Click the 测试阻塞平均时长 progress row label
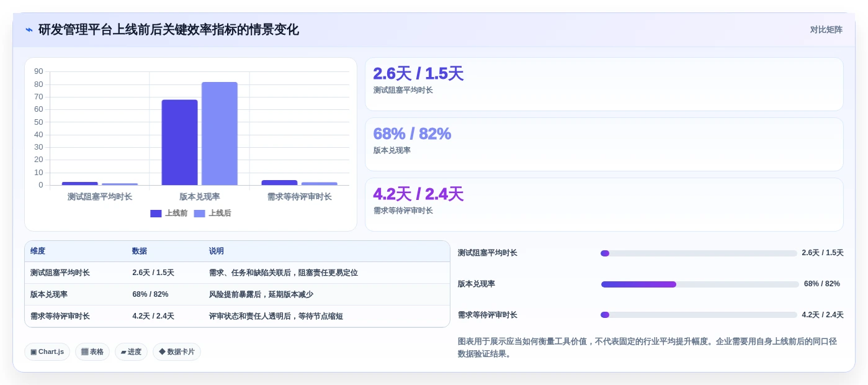The width and height of the screenshot is (868, 385). pyautogui.click(x=488, y=253)
